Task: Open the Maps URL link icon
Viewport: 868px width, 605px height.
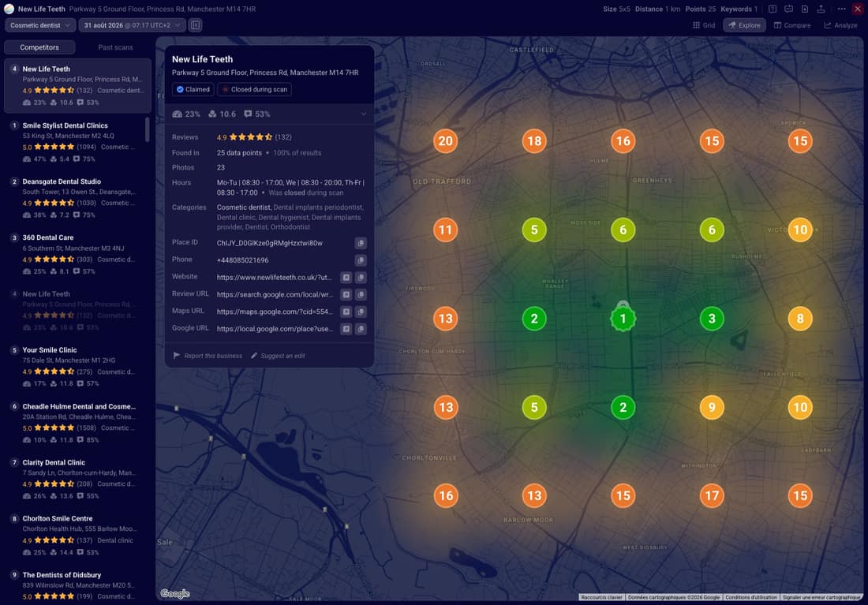Action: click(346, 312)
